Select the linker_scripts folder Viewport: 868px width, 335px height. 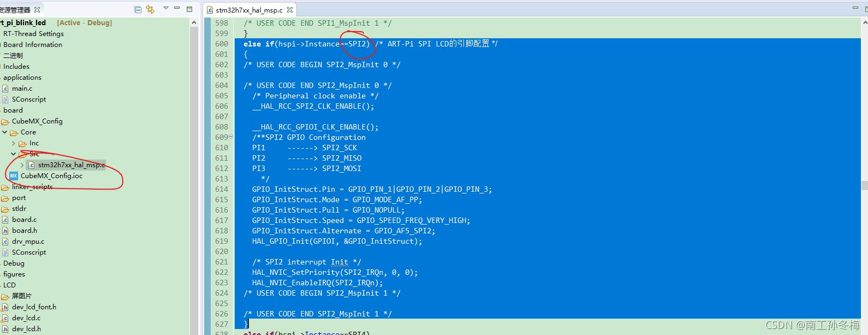[x=32, y=186]
